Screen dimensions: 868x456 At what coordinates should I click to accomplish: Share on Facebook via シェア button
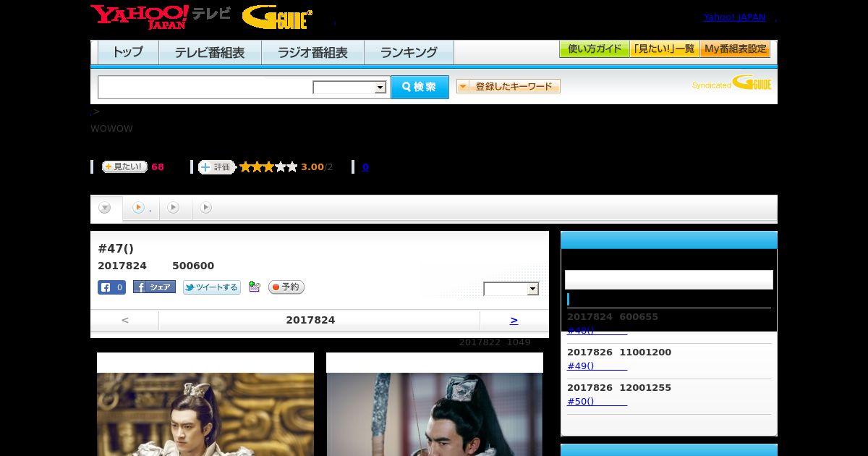click(154, 287)
